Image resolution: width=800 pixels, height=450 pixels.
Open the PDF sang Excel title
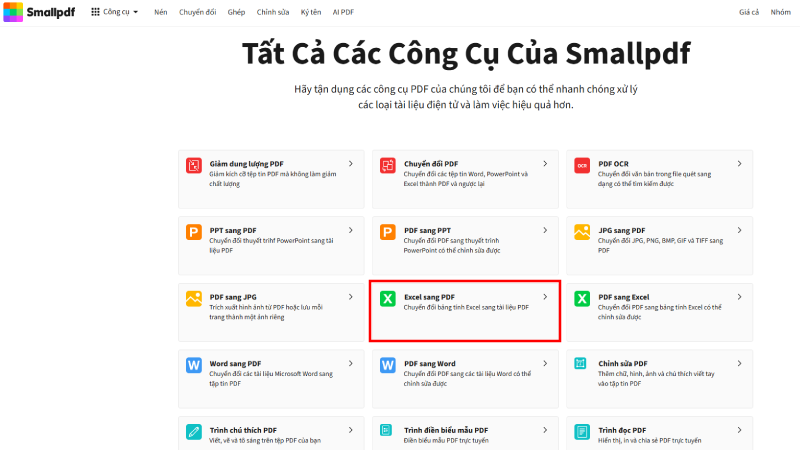click(x=623, y=297)
